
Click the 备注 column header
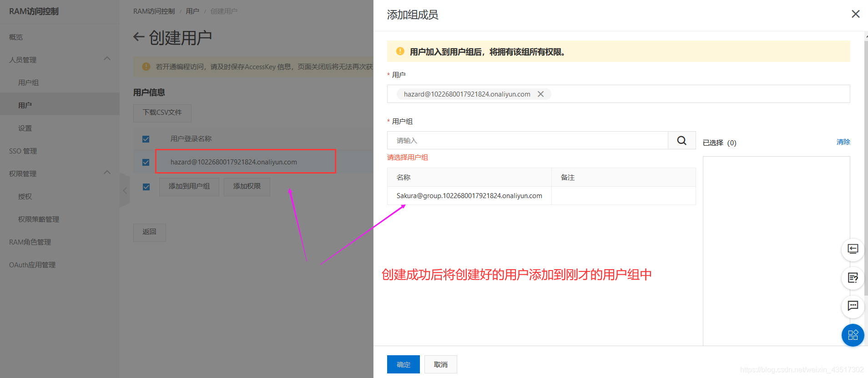coord(624,177)
